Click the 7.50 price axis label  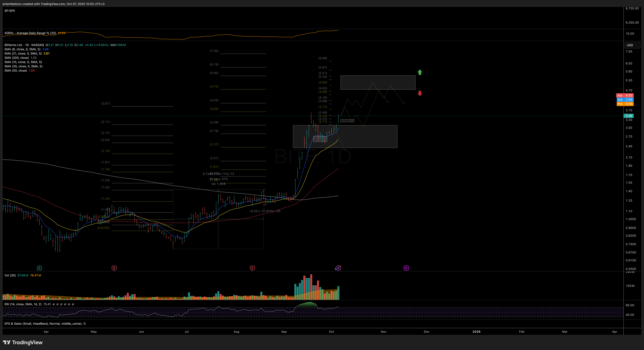point(629,51)
